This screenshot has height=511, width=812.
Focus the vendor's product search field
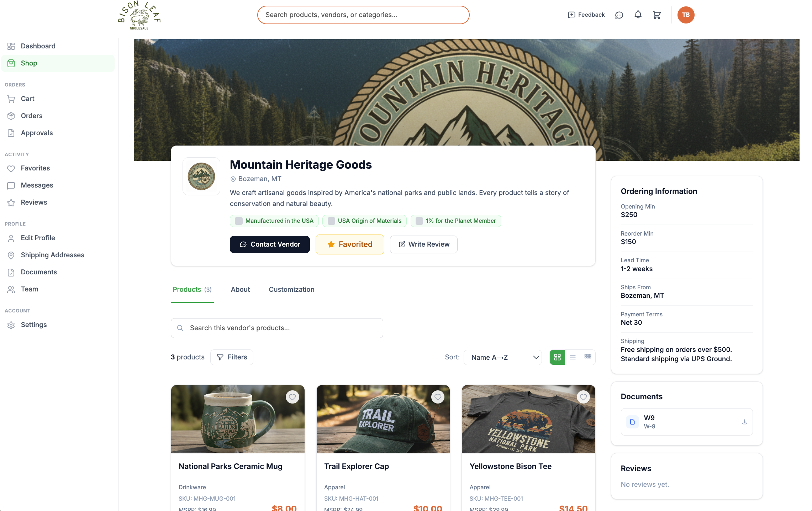(277, 328)
